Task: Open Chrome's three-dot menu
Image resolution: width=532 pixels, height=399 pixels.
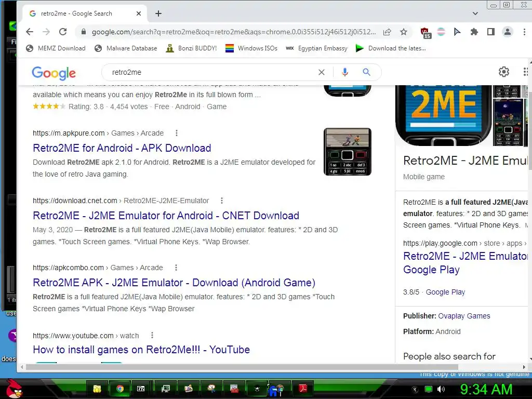Action: (x=524, y=32)
